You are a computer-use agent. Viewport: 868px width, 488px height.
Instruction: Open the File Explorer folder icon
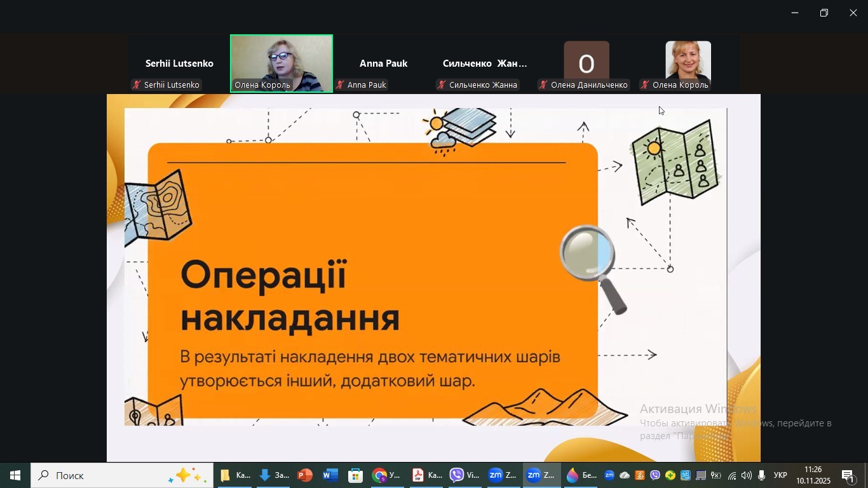[x=234, y=475]
